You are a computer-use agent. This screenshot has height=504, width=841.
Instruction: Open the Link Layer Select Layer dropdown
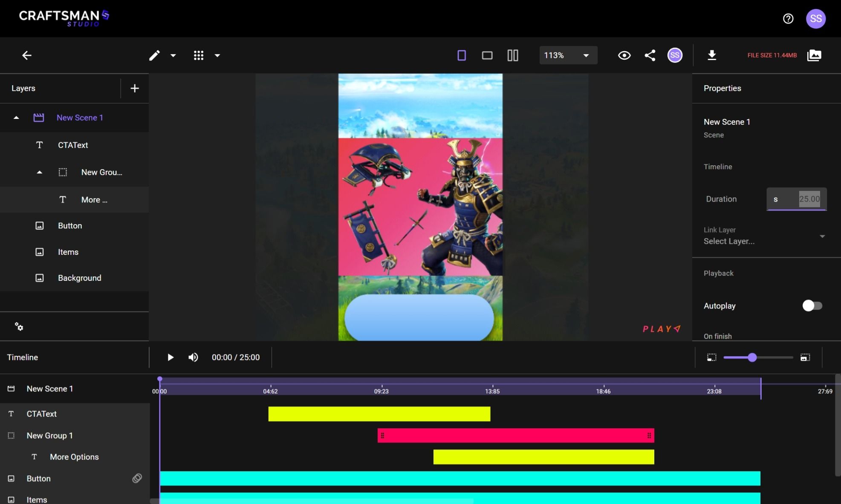pos(765,236)
